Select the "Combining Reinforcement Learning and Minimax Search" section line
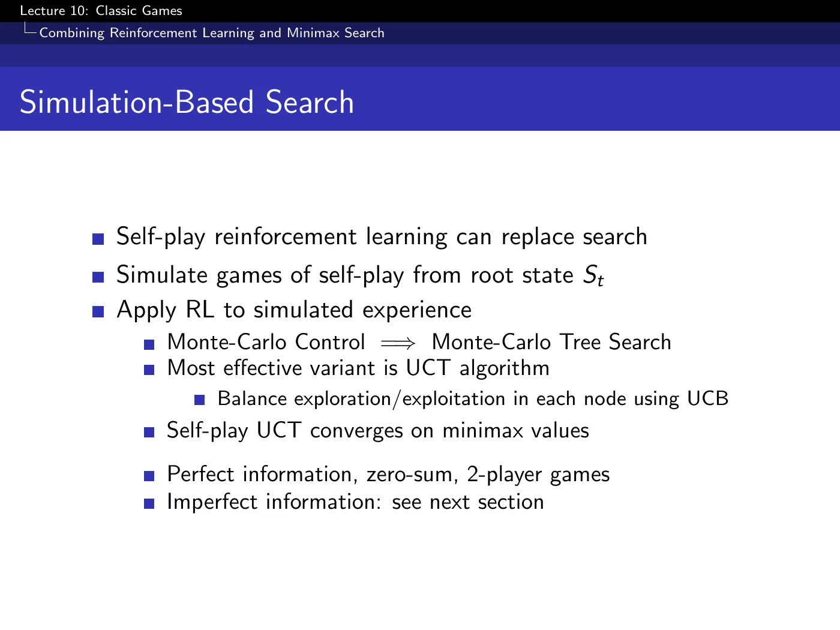 pyautogui.click(x=212, y=33)
